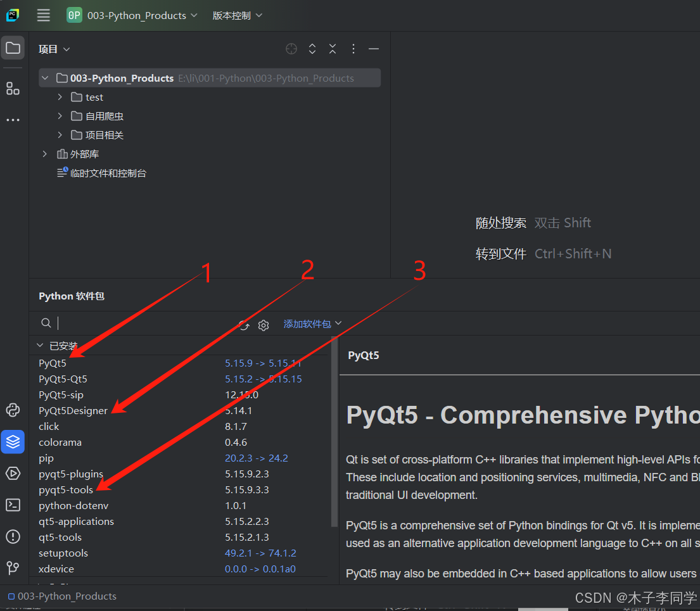Open Python packages settings gear
The width and height of the screenshot is (700, 611).
coord(264,325)
